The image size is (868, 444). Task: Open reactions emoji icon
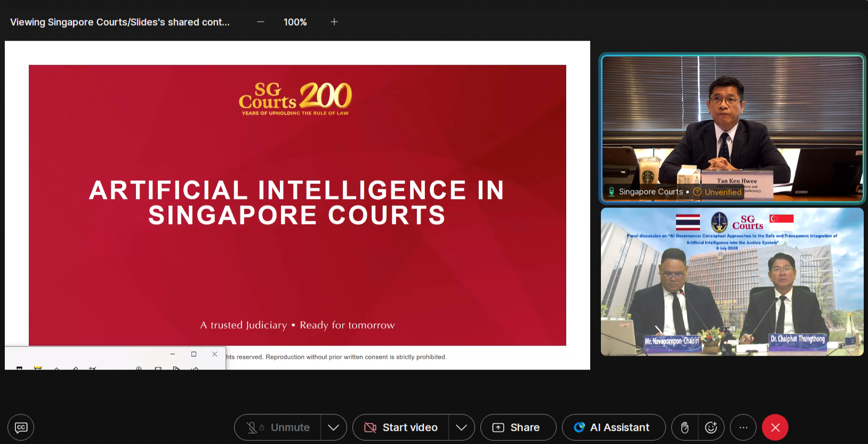[x=711, y=427]
